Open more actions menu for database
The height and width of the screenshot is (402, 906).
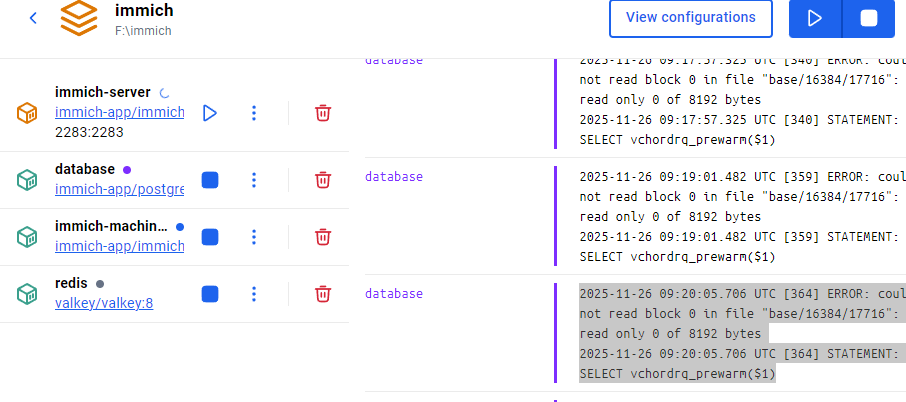(x=254, y=180)
